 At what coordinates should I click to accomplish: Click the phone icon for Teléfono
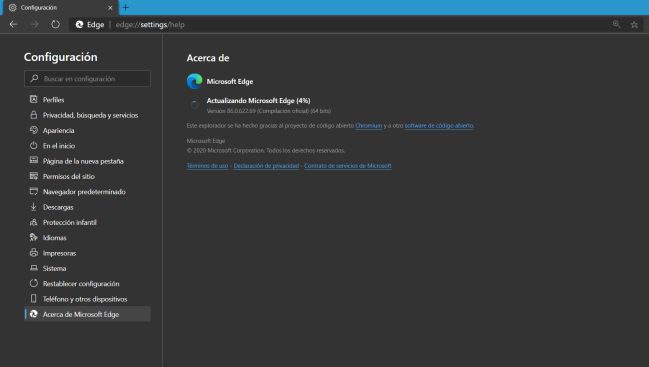[34, 298]
